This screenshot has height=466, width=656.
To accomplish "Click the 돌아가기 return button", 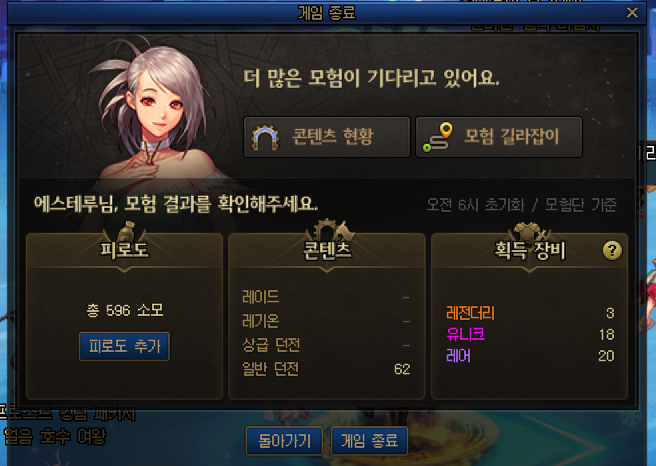I will (284, 441).
